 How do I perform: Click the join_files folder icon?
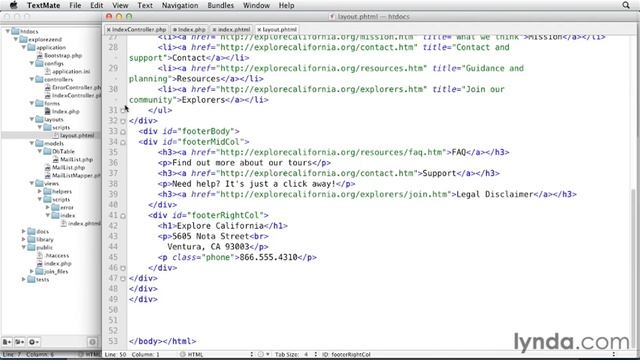tap(40, 271)
